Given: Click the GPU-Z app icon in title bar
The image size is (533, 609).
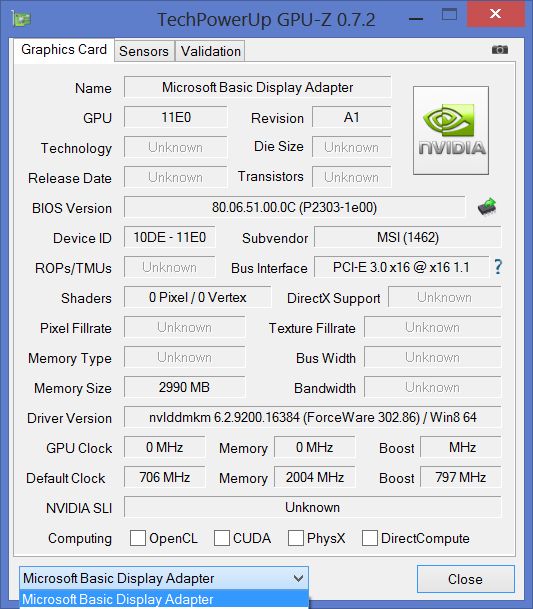Looking at the screenshot, I should 21,19.
